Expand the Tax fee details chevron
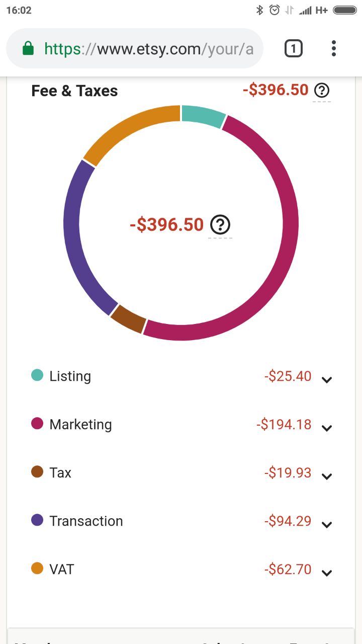 [x=327, y=476]
